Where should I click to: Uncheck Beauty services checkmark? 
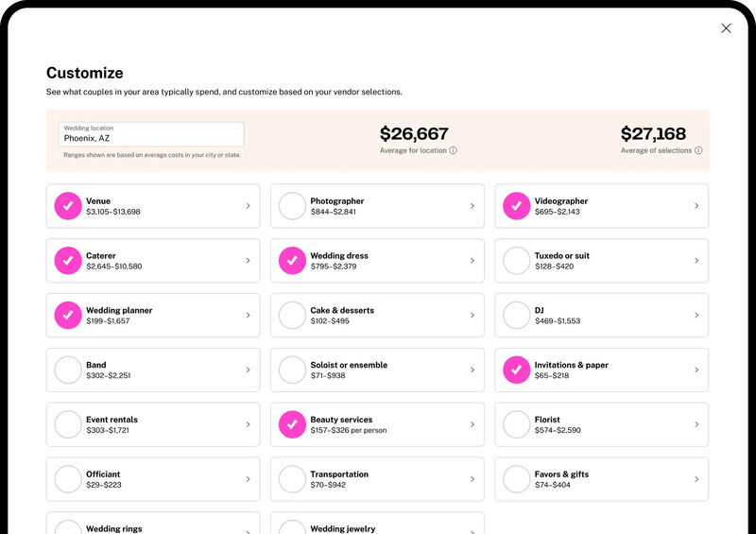click(x=292, y=424)
